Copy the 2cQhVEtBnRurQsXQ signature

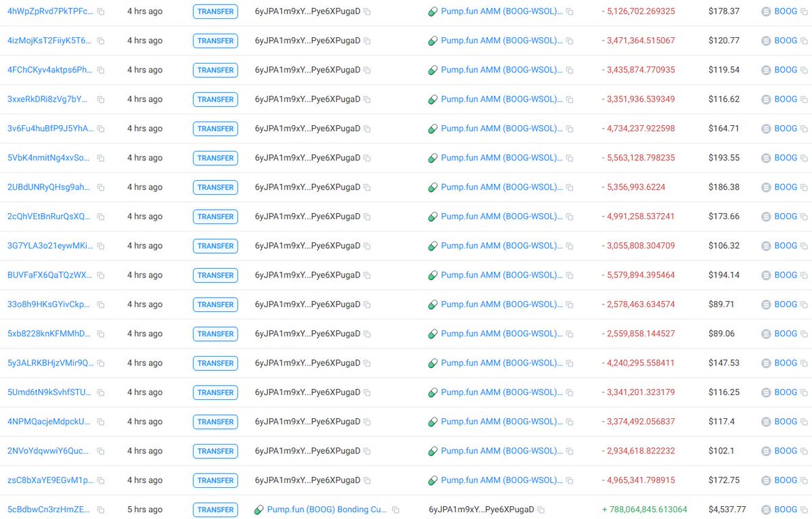[x=101, y=217]
